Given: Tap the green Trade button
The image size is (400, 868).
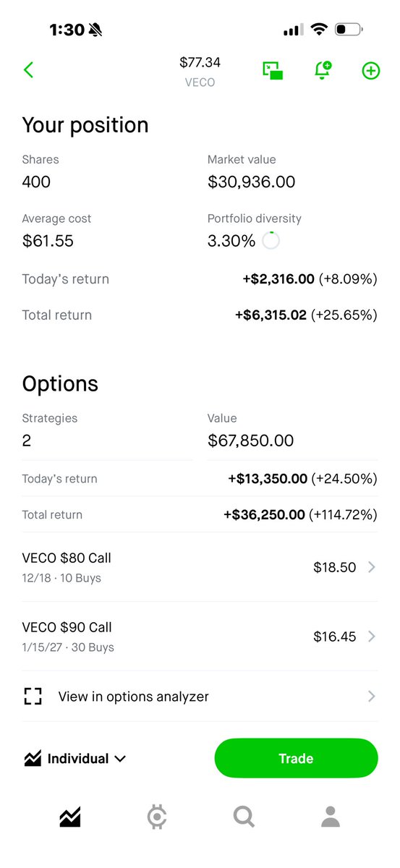Looking at the screenshot, I should point(296,759).
